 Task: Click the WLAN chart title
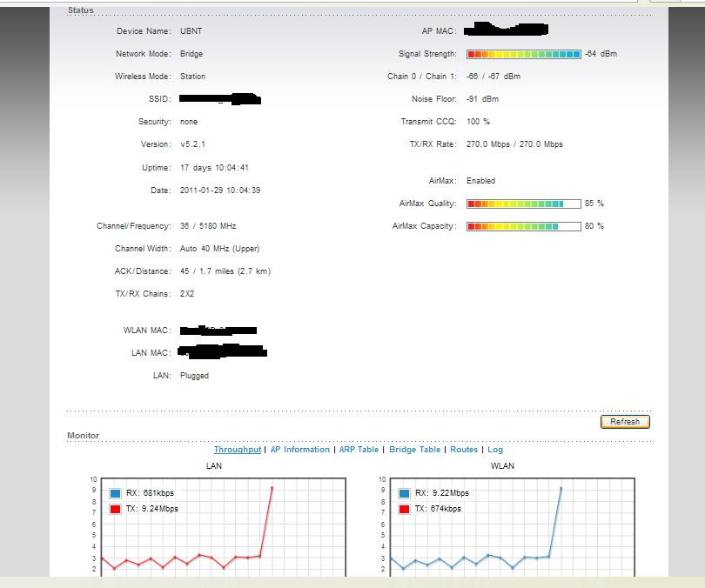point(502,466)
